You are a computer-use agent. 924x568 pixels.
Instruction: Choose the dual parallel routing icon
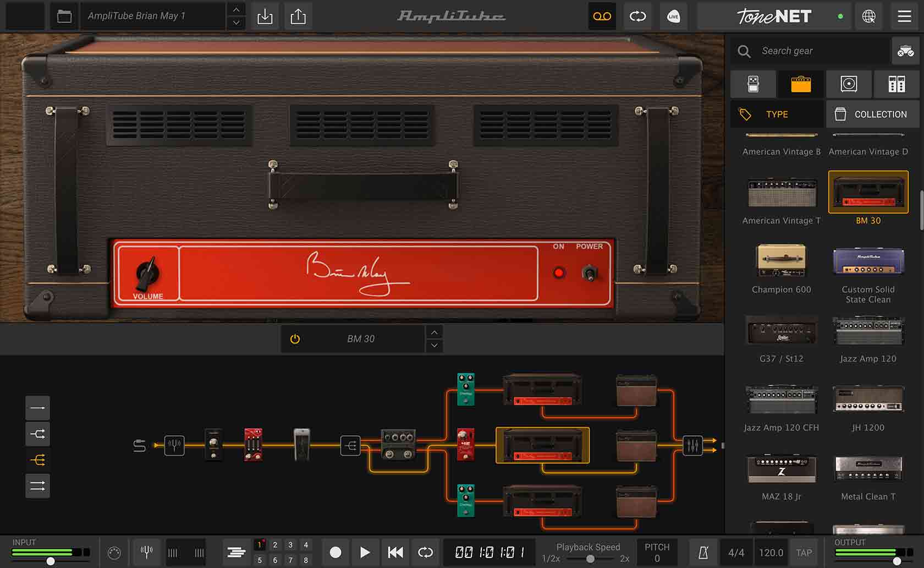point(37,485)
